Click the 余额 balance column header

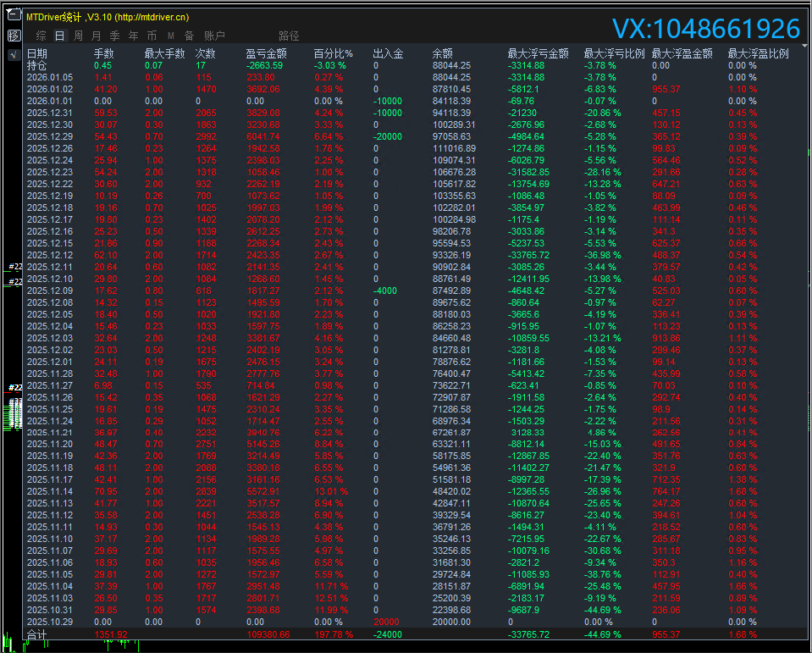tap(443, 53)
